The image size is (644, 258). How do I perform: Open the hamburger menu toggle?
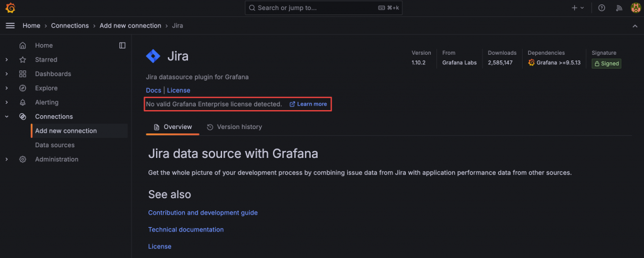point(10,25)
